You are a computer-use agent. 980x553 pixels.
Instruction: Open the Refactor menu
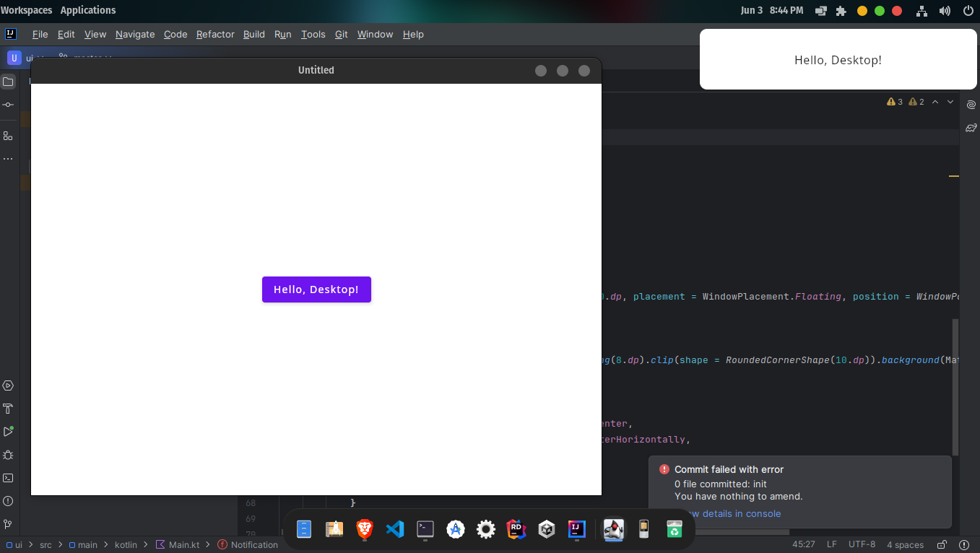click(x=215, y=34)
